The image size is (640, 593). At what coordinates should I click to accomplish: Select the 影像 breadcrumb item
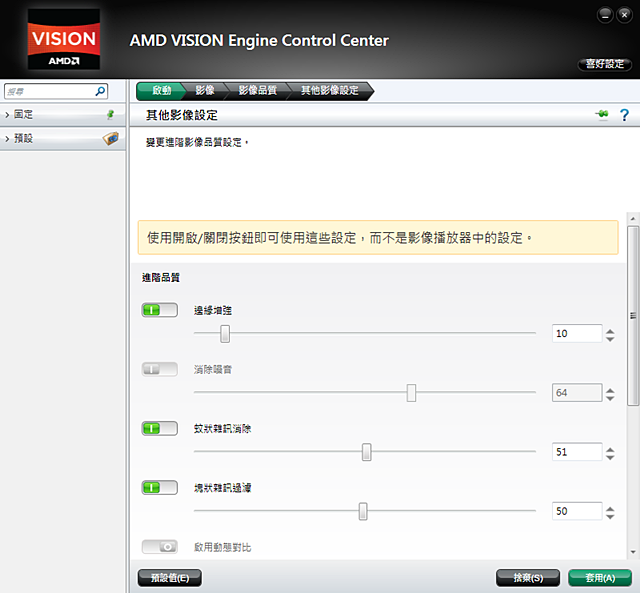205,91
